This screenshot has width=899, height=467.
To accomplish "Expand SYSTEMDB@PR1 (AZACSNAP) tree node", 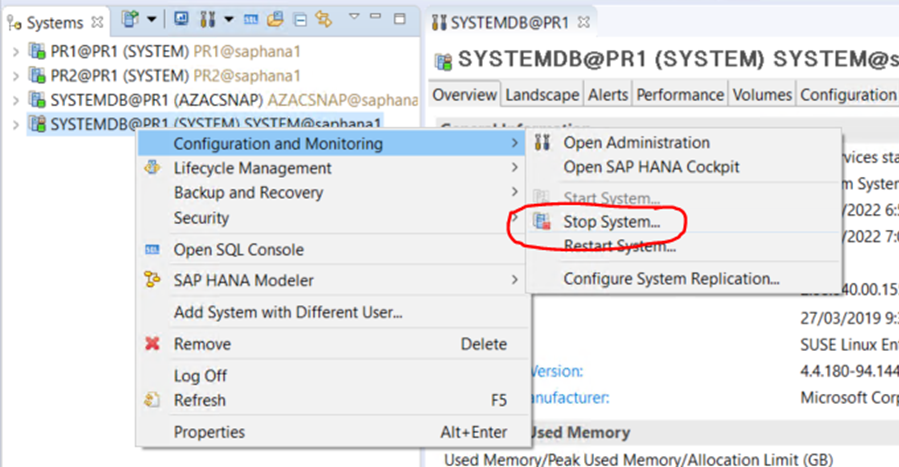I will tap(15, 100).
